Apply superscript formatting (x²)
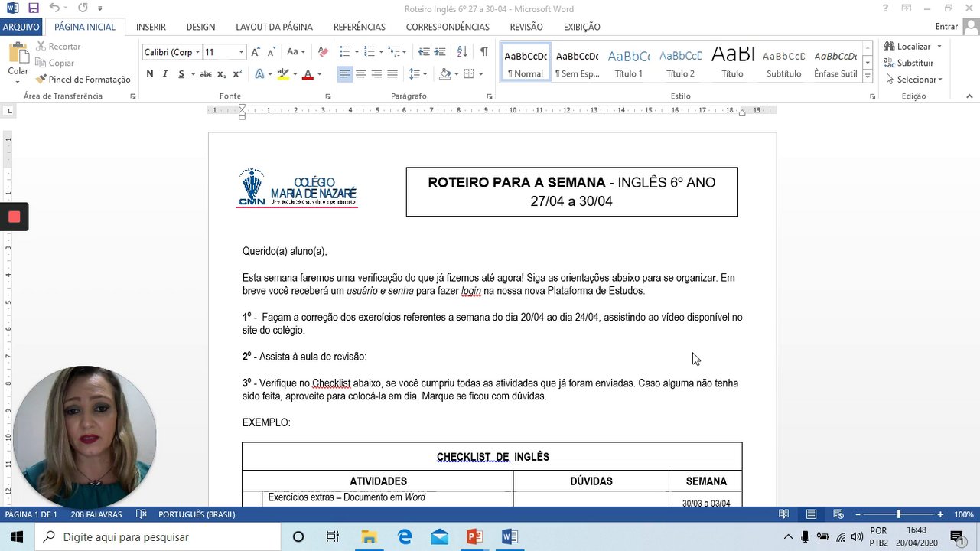The width and height of the screenshot is (980, 551). point(237,74)
